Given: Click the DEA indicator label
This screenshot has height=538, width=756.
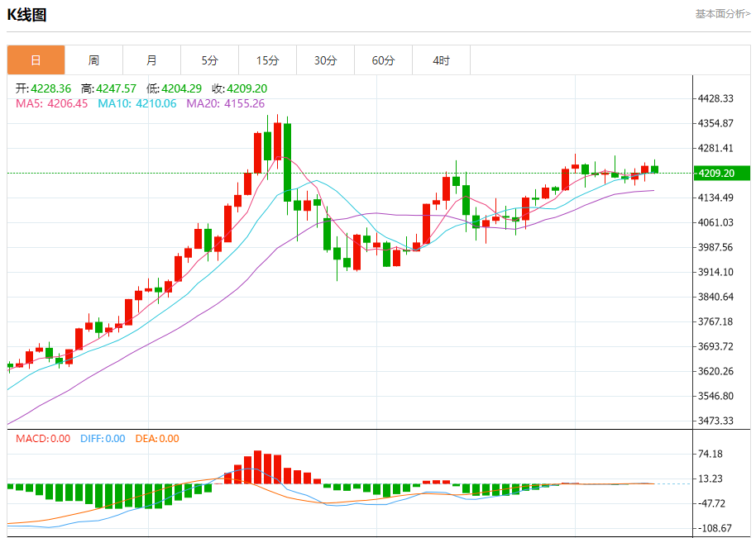Looking at the screenshot, I should click(x=157, y=439).
